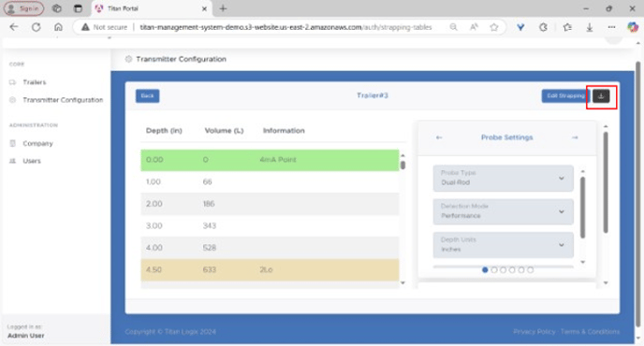The width and height of the screenshot is (644, 346).
Task: Open the browser Downloads icon
Action: [x=590, y=27]
